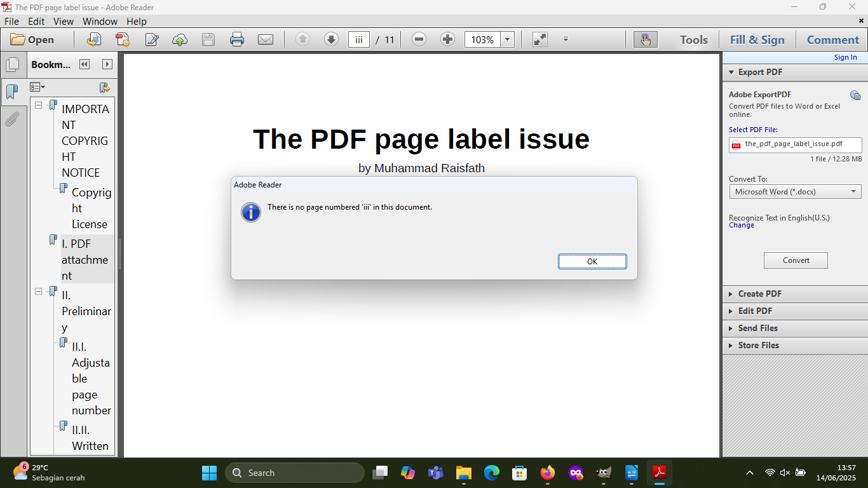868x488 pixels.
Task: Go to previous page with up arrow
Action: pyautogui.click(x=302, y=39)
